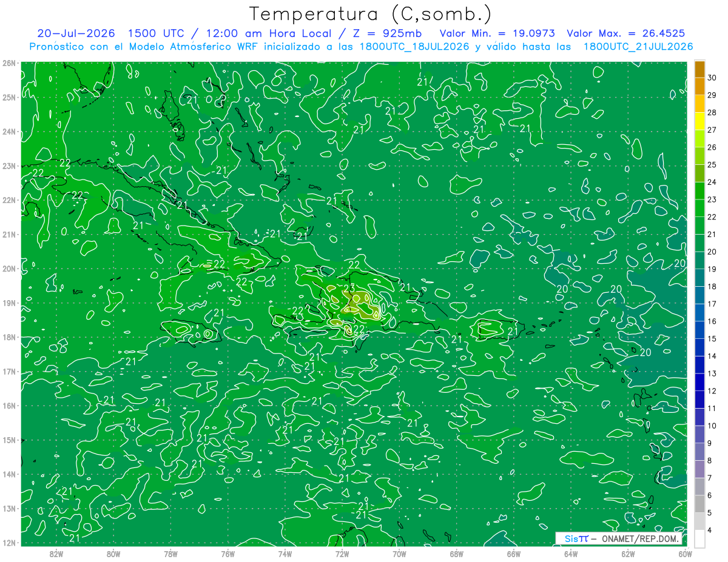Screen dimensions: 728x562
Task: Click the latitude axis label '23N'
Action: point(8,166)
